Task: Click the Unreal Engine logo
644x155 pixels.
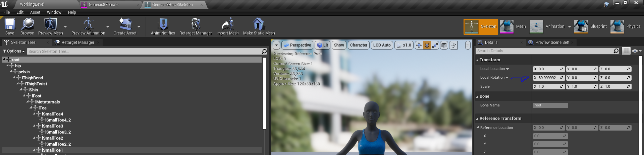Action: tap(4, 4)
